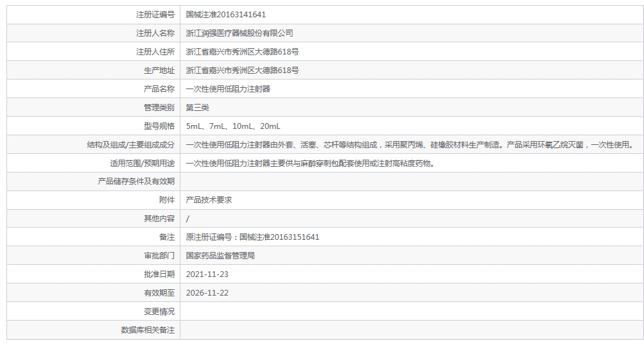Click the 数据库相关备注 label
This screenshot has height=345, width=644.
click(148, 330)
